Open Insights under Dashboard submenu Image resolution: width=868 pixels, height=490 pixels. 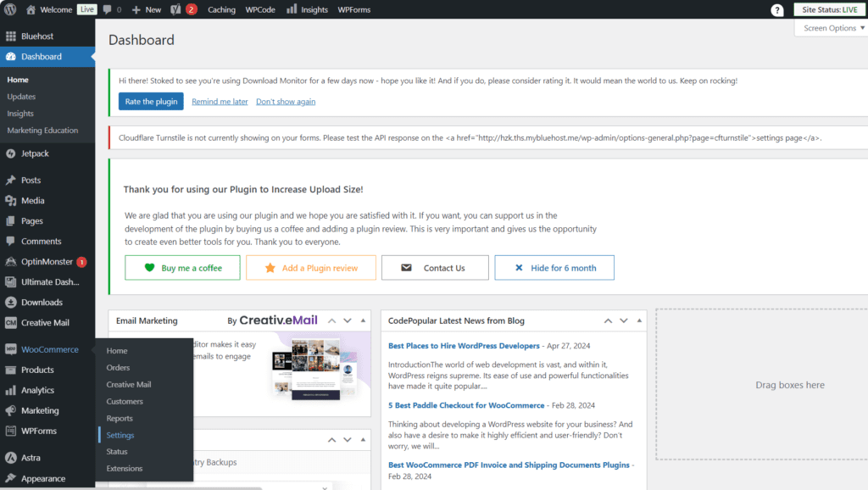pyautogui.click(x=20, y=114)
